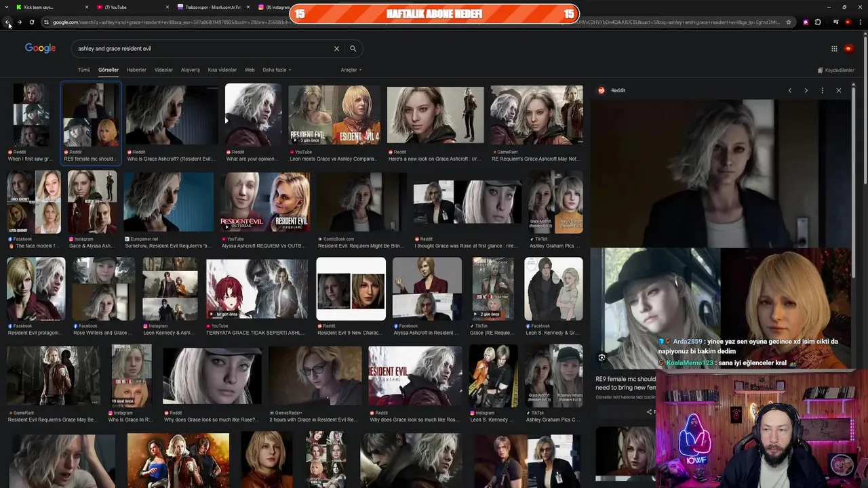The image size is (868, 488).
Task: Open Kaydedilenler saved items
Action: 835,70
